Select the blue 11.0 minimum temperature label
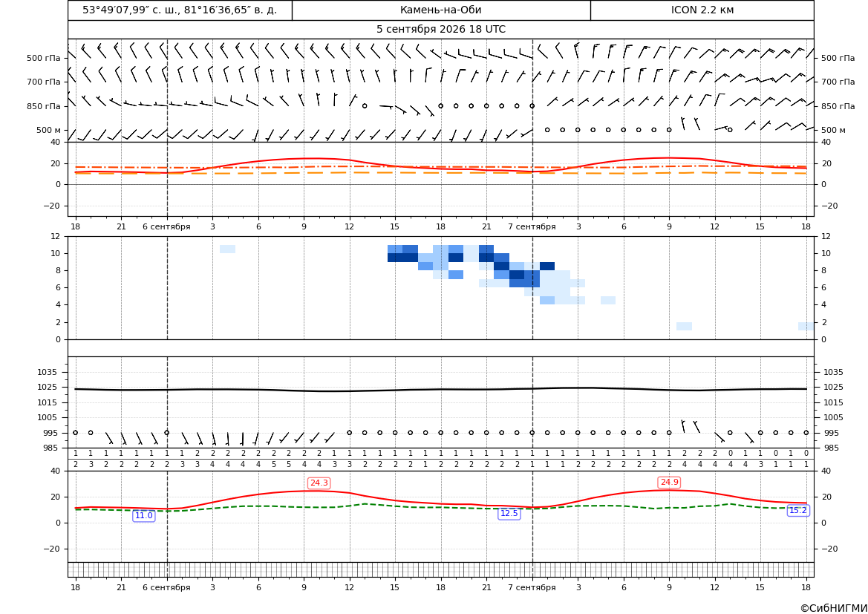The height and width of the screenshot is (614, 868). pyautogui.click(x=144, y=515)
